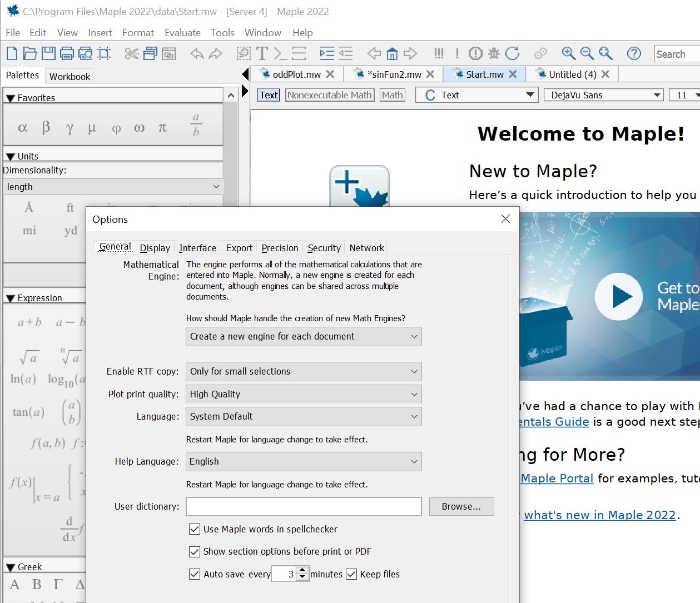Zoom in using the magnifier plus icon
This screenshot has height=603, width=700.
[568, 53]
